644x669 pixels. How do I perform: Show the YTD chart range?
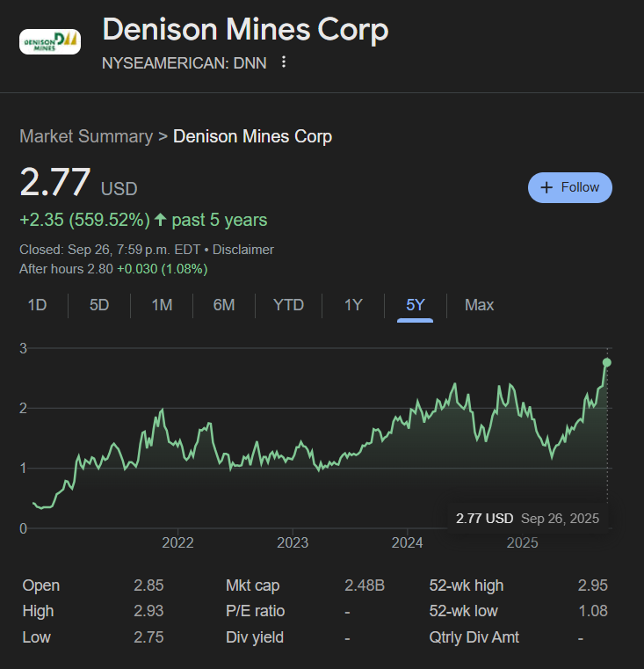(x=288, y=305)
